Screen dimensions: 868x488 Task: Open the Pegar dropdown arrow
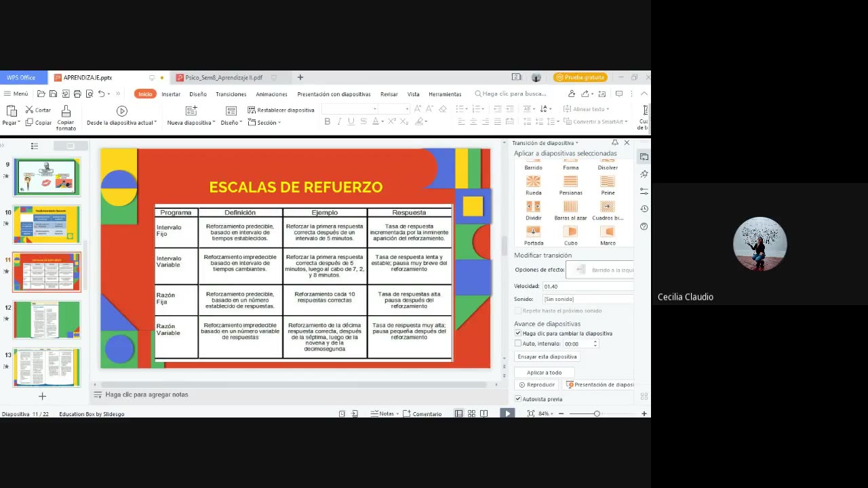[x=19, y=123]
